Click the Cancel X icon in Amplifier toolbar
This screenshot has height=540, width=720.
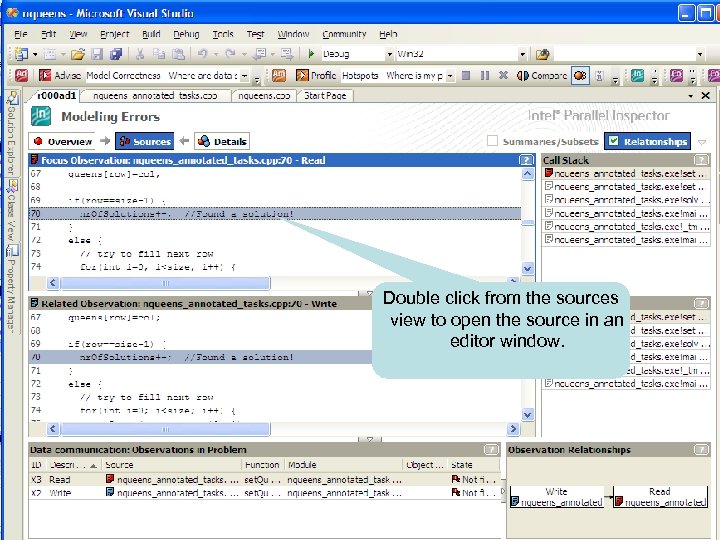503,75
